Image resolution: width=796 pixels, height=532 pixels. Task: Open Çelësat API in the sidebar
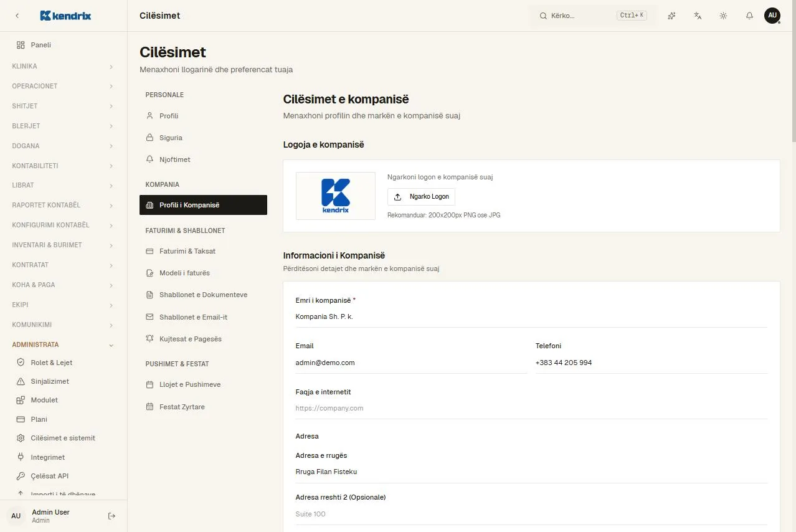pyautogui.click(x=64, y=476)
